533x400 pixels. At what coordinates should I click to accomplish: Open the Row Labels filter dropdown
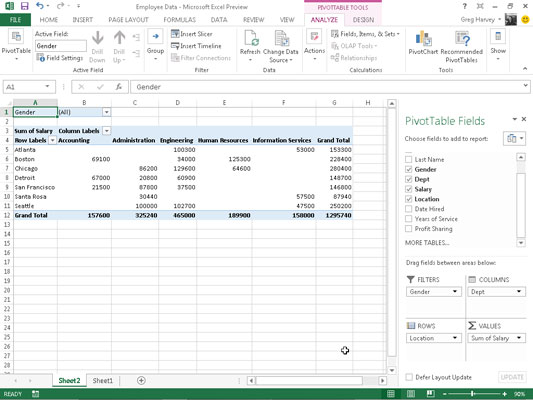pos(52,140)
